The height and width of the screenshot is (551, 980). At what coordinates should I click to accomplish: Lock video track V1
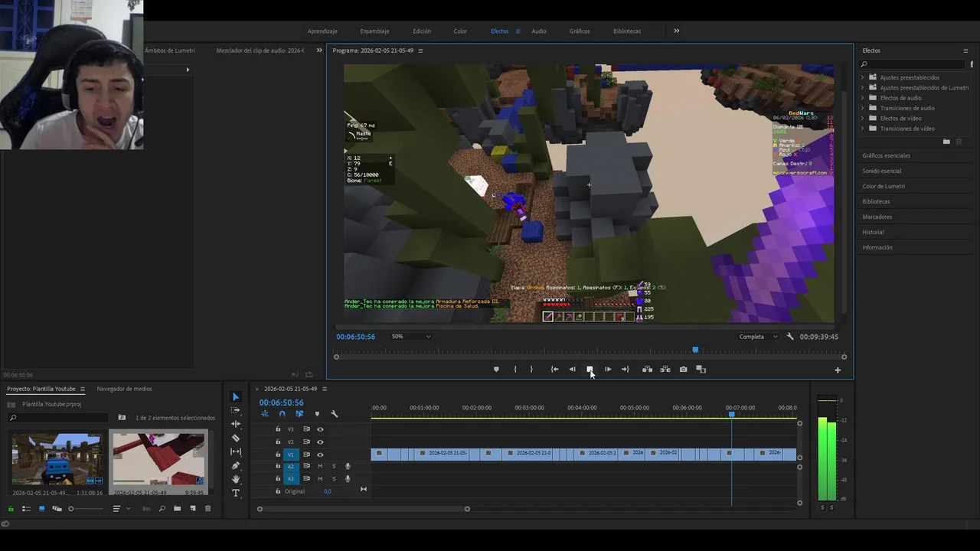pyautogui.click(x=278, y=455)
